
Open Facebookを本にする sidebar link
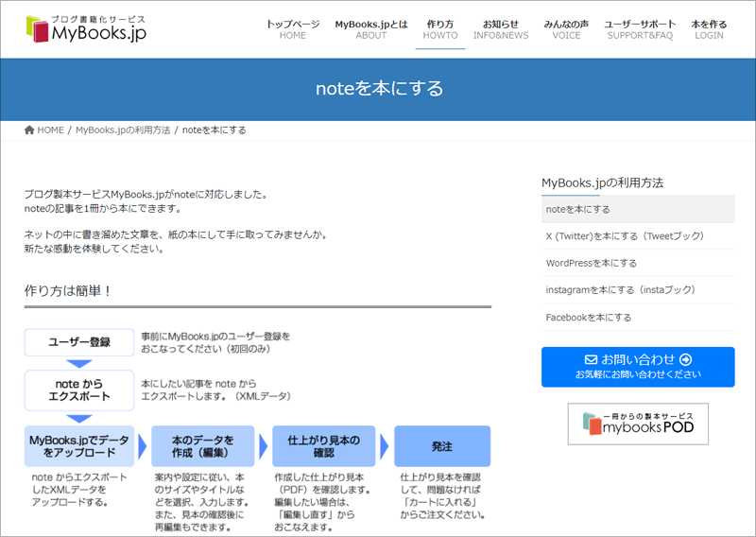(638, 318)
